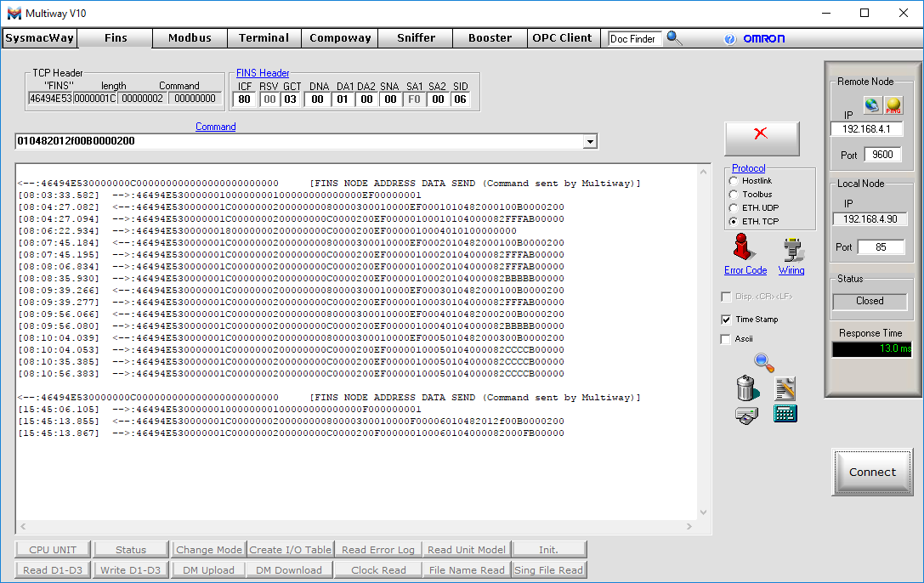This screenshot has height=583, width=924.
Task: Click the Remote Node Port 9600 field
Action: click(x=882, y=155)
